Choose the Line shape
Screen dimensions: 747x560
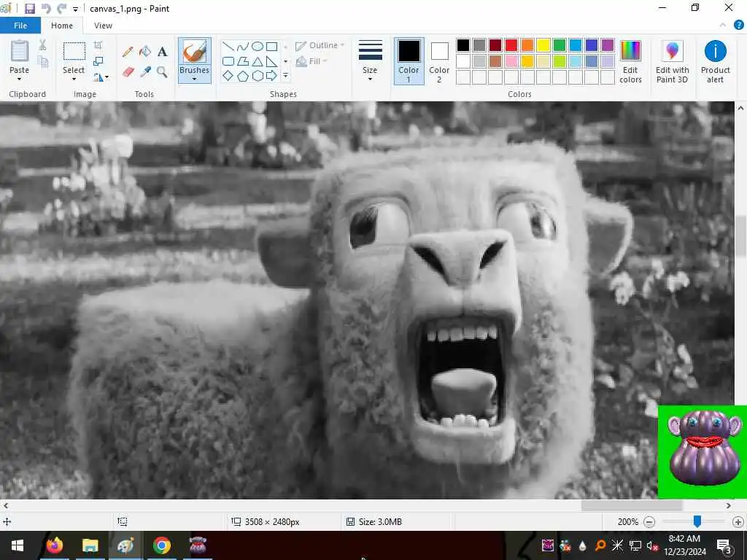click(228, 46)
